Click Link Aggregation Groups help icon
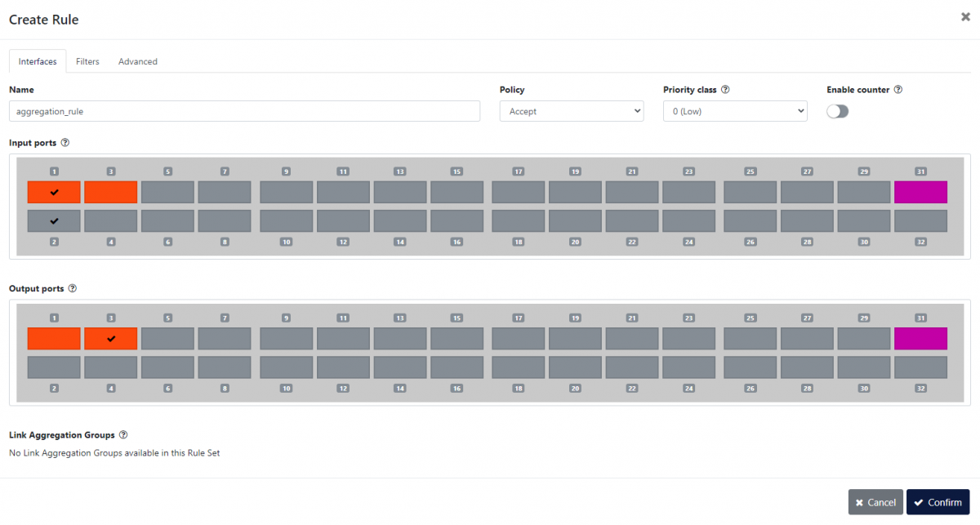Image resolution: width=980 pixels, height=525 pixels. pos(123,435)
